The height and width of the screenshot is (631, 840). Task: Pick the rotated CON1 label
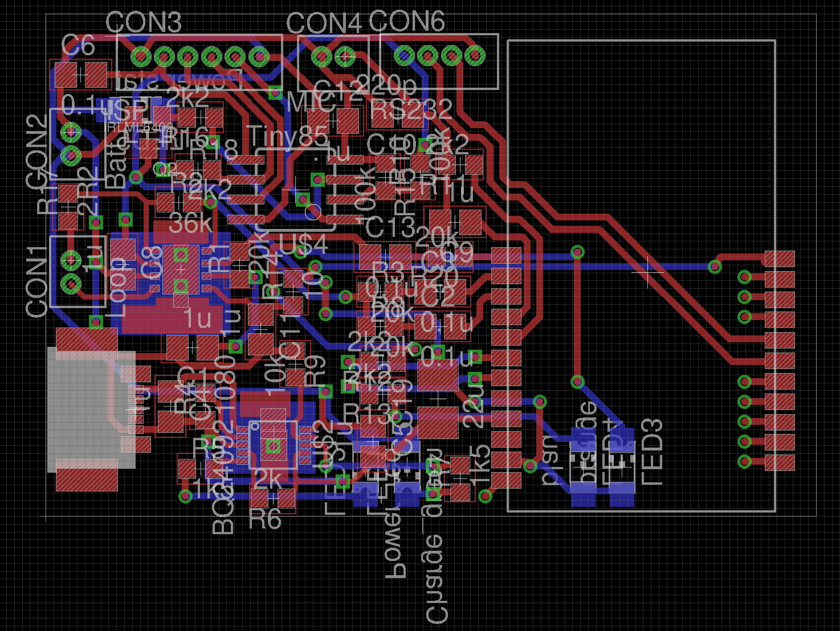coord(36,281)
